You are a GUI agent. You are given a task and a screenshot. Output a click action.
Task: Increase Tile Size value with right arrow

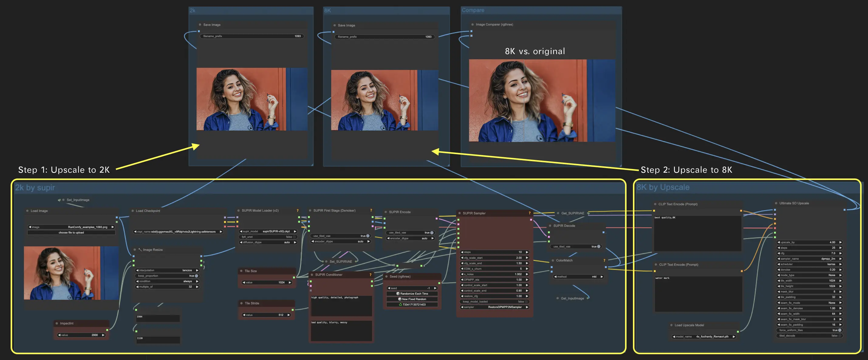290,282
